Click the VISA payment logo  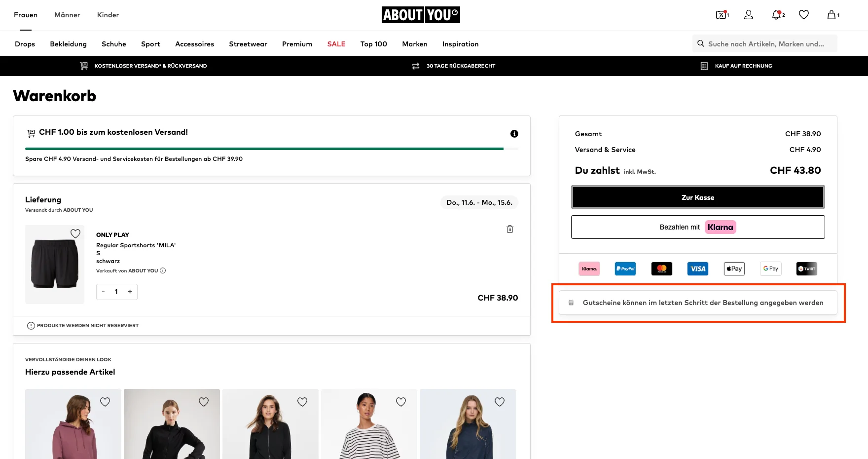pos(698,269)
